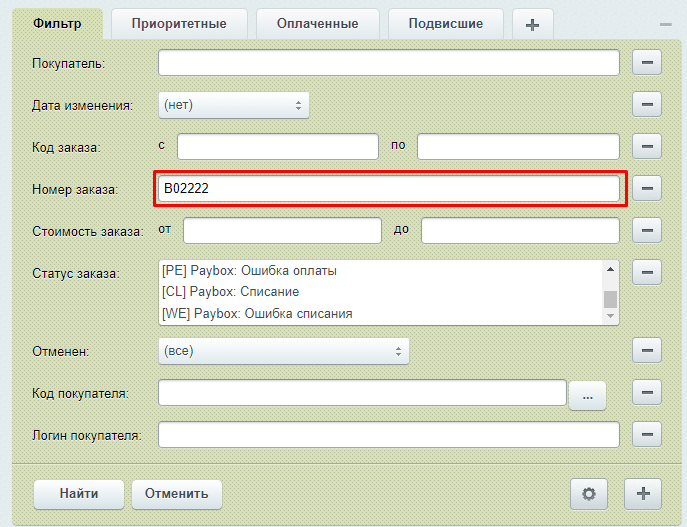Collapse the filter panel at top right
This screenshot has height=527, width=687.
[665, 23]
